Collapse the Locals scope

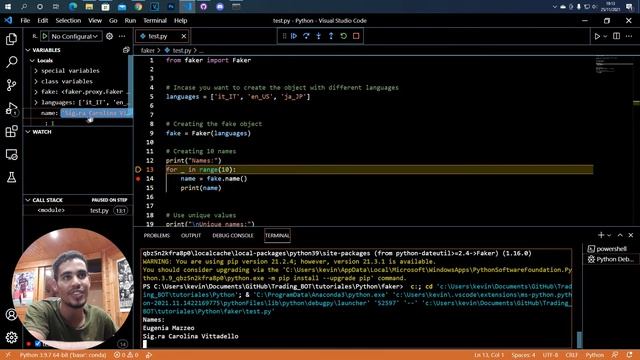(32, 60)
